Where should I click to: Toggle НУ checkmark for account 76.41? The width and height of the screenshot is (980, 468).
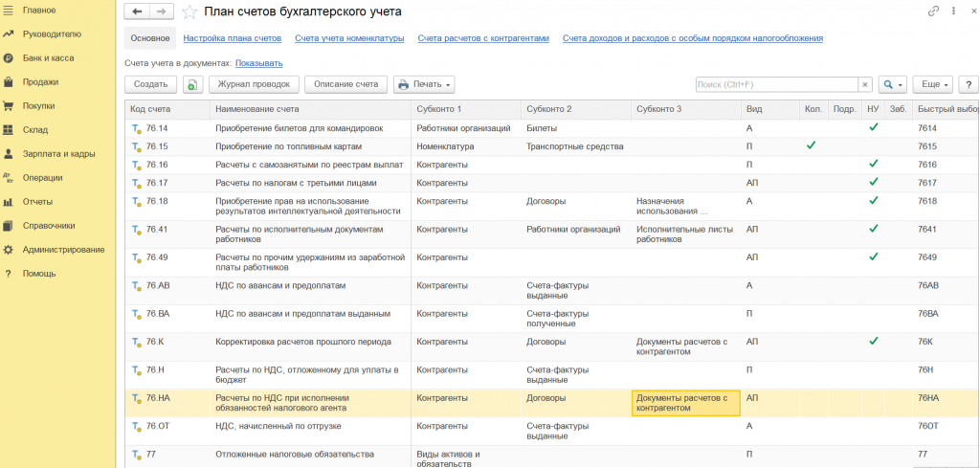(x=873, y=228)
